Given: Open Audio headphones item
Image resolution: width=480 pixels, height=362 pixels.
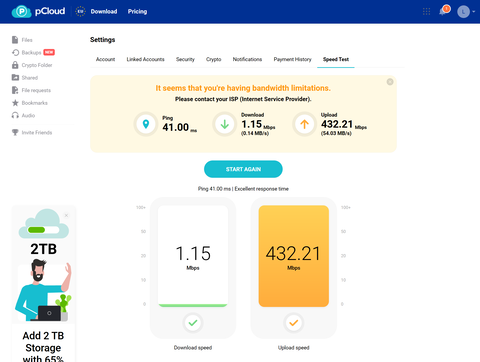Looking at the screenshot, I should [x=23, y=115].
